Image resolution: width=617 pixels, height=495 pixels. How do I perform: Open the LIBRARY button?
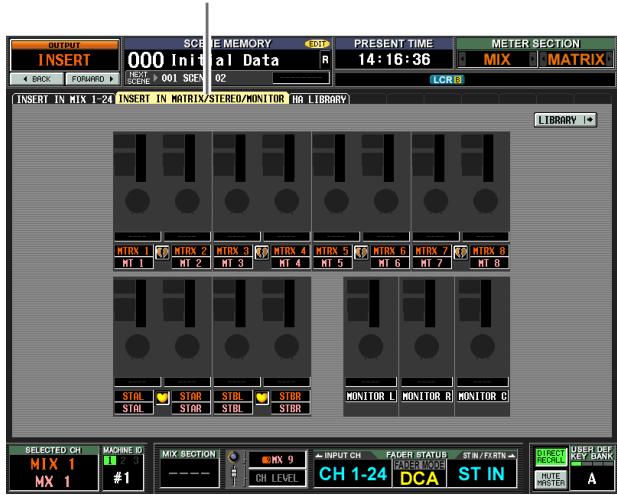click(565, 120)
